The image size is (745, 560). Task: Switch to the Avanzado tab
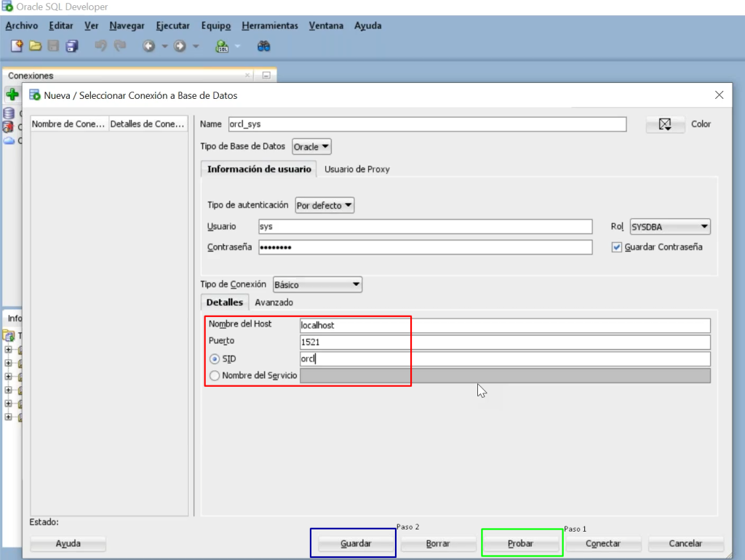click(274, 302)
